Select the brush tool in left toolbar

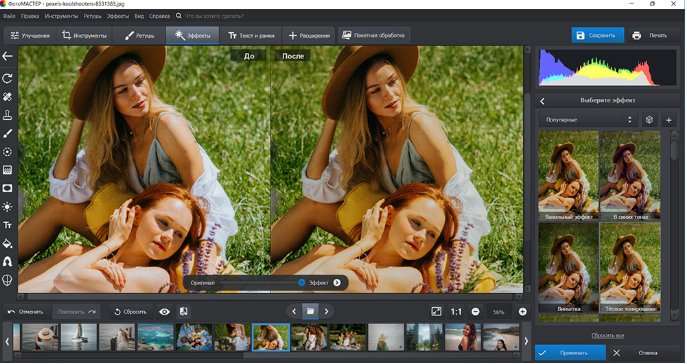7,134
